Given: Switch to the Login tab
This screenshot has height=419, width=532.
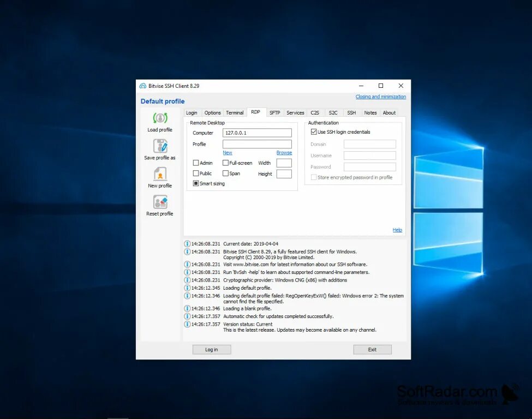Looking at the screenshot, I should point(192,112).
